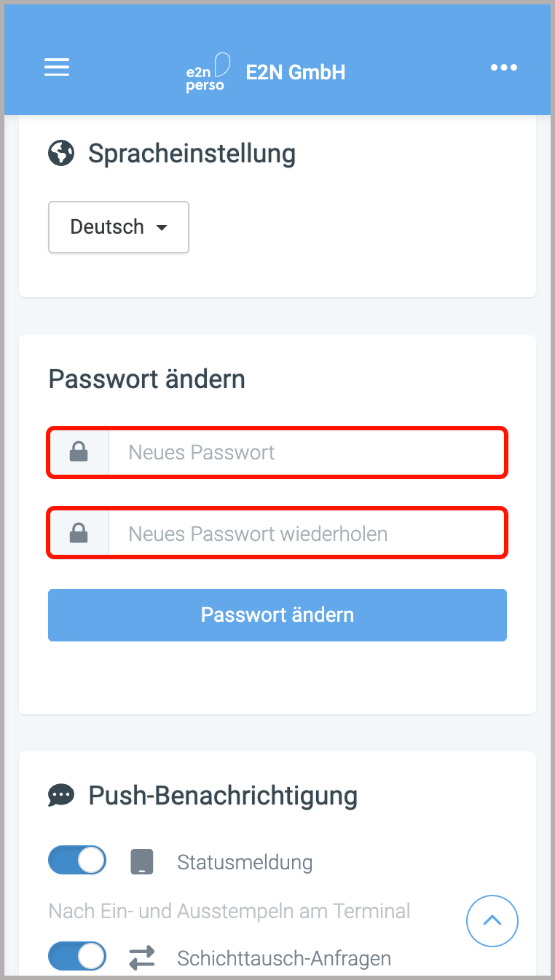
Task: Click the globe icon beside Spracheinstellung
Action: click(61, 153)
